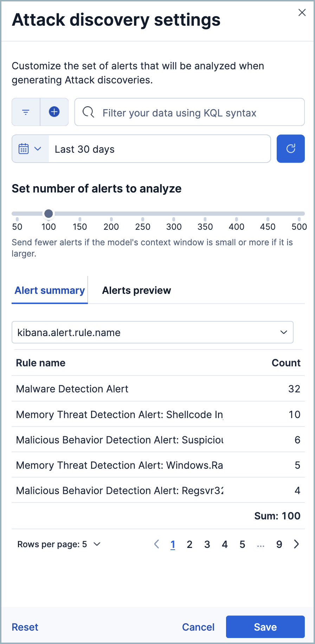The width and height of the screenshot is (315, 644).
Task: Click the add filter plus icon
Action: click(x=54, y=112)
